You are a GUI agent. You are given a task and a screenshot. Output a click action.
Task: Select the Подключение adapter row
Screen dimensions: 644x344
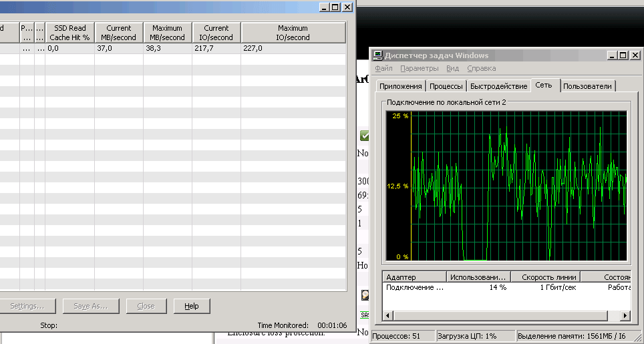(x=414, y=288)
